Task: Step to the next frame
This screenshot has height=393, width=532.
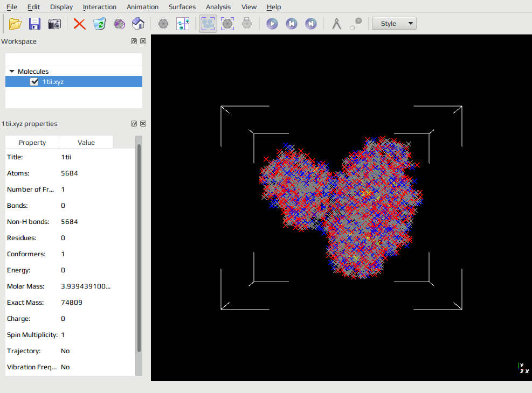Action: [x=311, y=24]
